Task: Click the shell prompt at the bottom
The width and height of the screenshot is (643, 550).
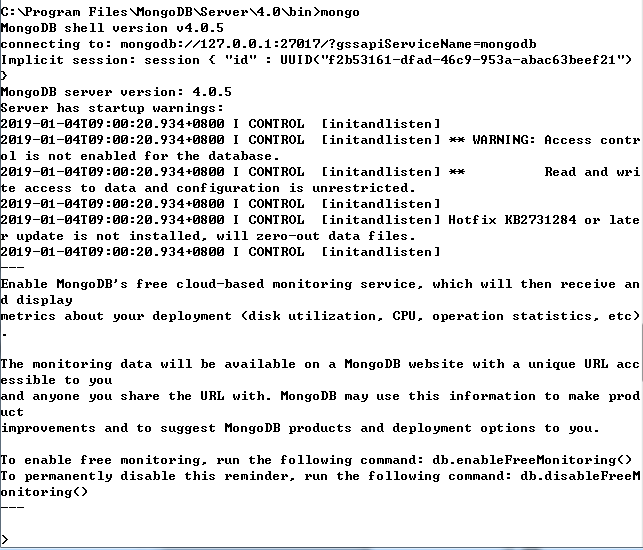Action: (5, 539)
